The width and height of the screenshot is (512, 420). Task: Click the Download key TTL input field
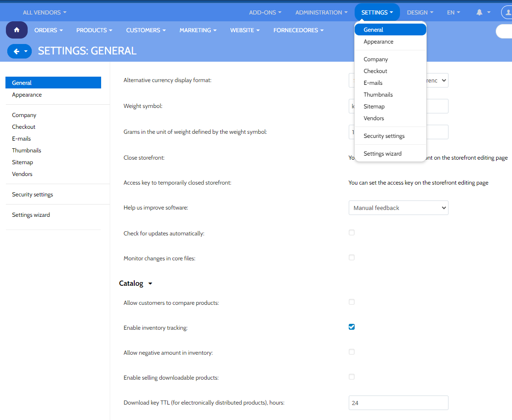point(398,402)
